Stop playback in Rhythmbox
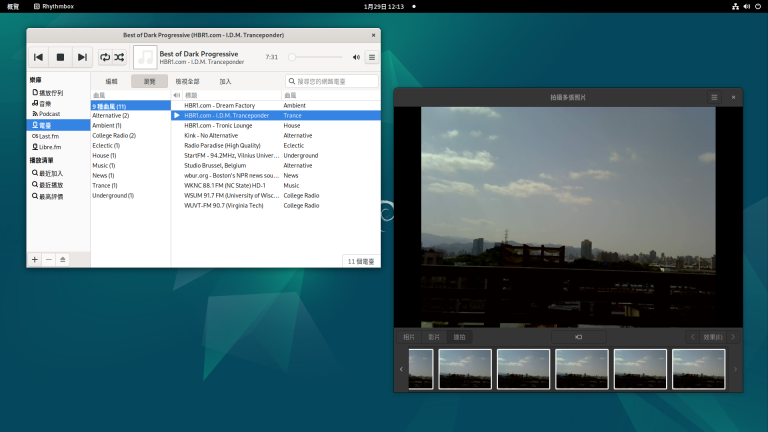 [x=60, y=57]
